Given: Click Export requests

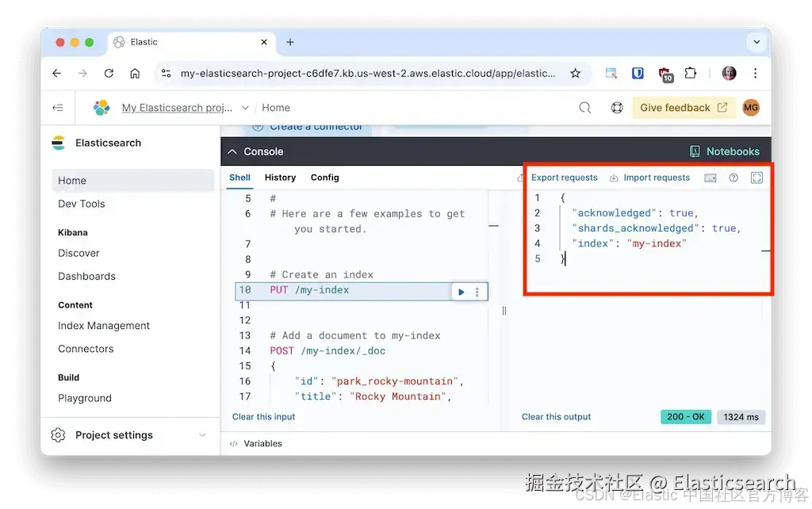Looking at the screenshot, I should (564, 178).
